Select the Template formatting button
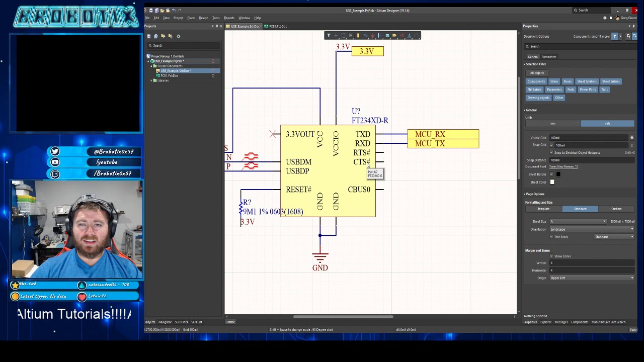 [x=543, y=209]
